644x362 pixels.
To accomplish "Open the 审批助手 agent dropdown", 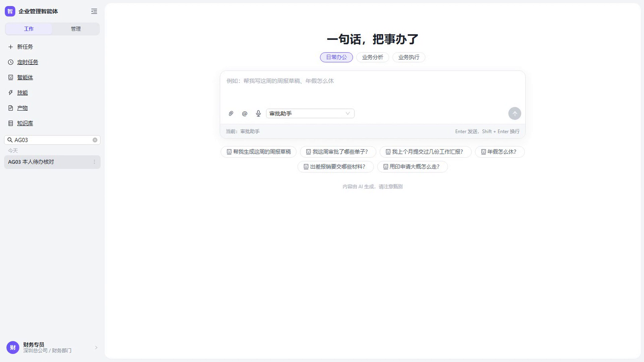I will [x=310, y=114].
